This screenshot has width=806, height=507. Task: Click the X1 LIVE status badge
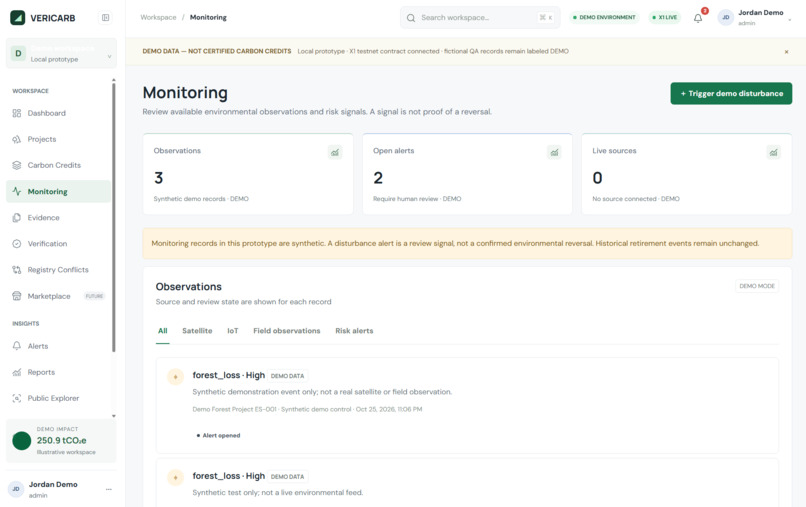point(665,17)
